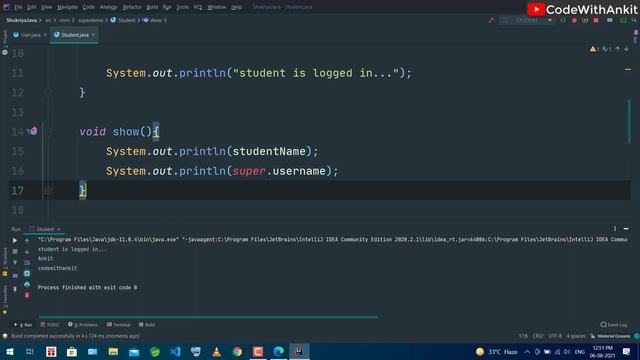640x360 pixels.
Task: Open the Tools menu
Action: click(182, 7)
